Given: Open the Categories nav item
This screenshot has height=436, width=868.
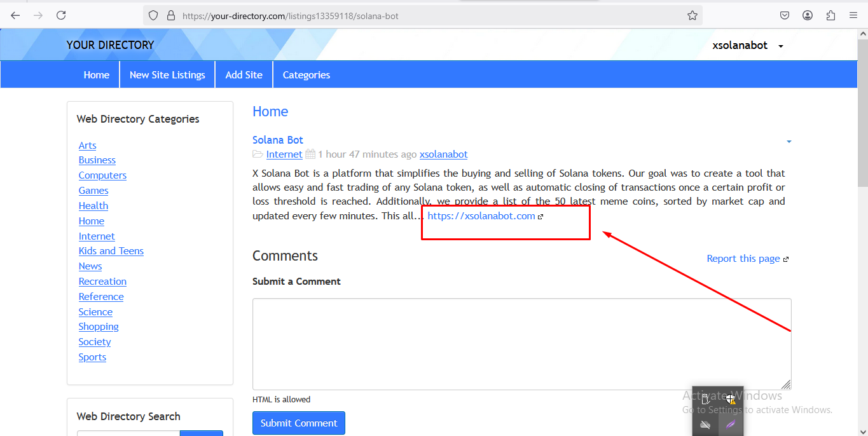Looking at the screenshot, I should (306, 75).
